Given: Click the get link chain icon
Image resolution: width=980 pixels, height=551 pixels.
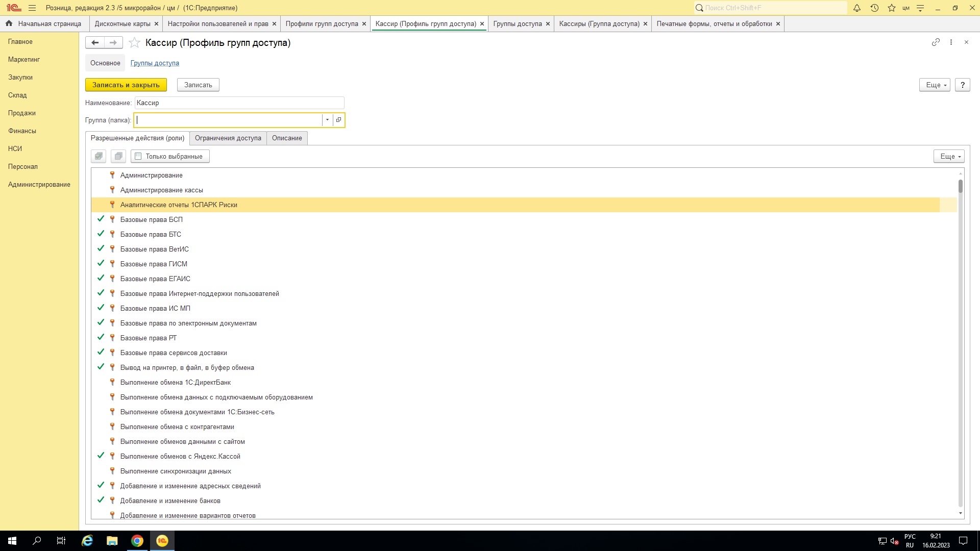Looking at the screenshot, I should pos(936,42).
